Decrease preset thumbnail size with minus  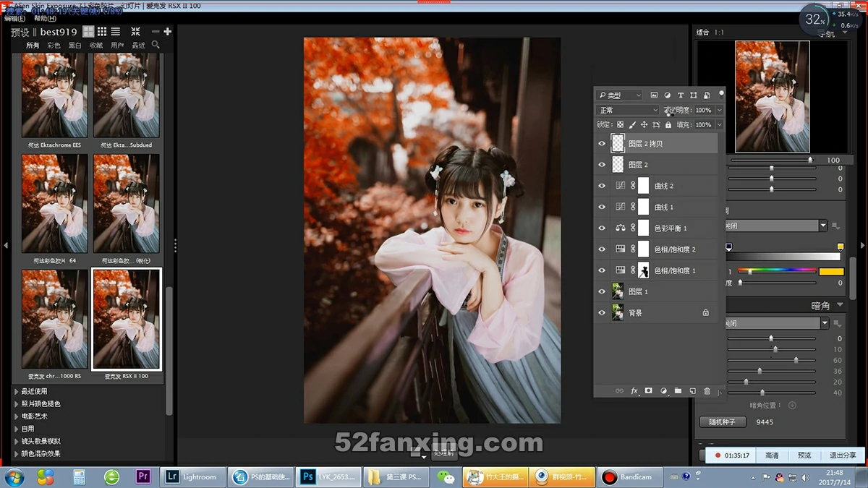[156, 32]
